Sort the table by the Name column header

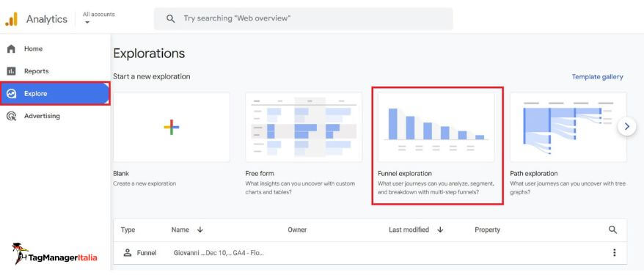point(180,230)
